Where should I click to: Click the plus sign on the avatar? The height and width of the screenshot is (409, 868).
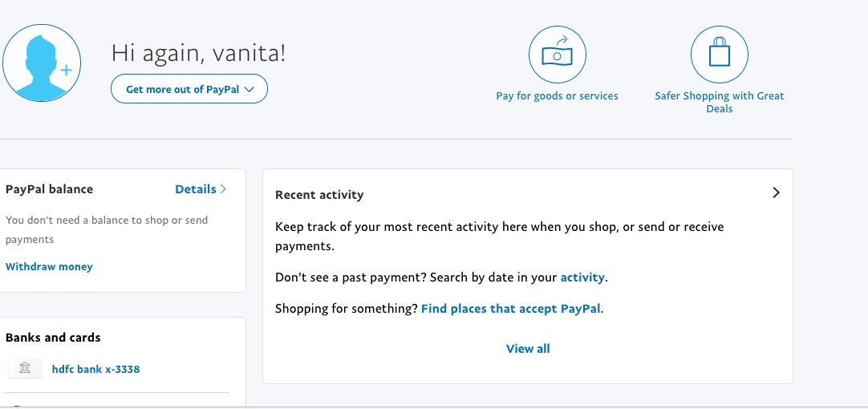66,71
